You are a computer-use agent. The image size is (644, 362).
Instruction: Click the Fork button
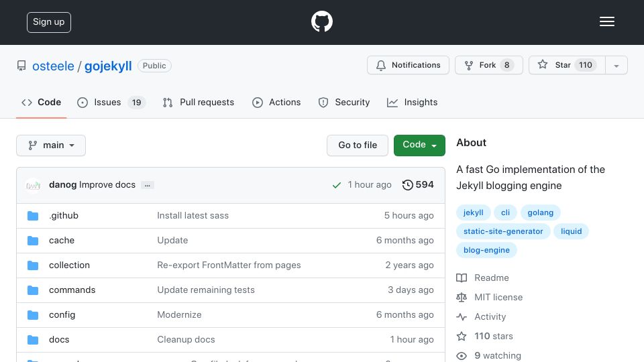pyautogui.click(x=489, y=65)
